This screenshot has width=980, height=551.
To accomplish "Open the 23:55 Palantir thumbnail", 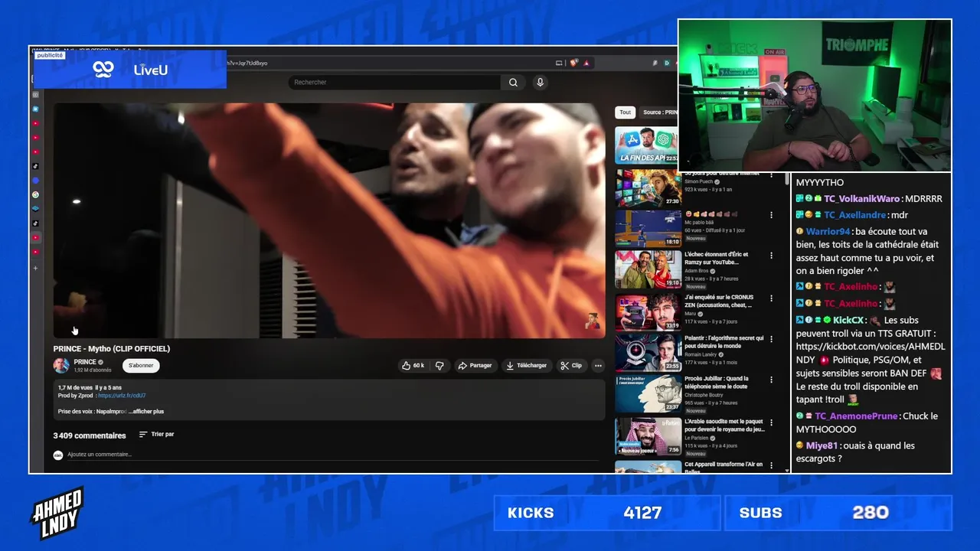I will pyautogui.click(x=648, y=352).
